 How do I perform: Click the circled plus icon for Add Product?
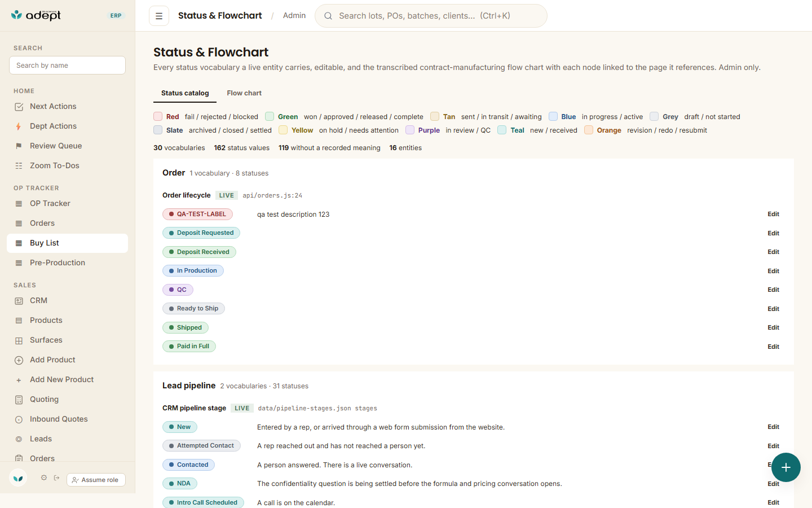click(19, 360)
